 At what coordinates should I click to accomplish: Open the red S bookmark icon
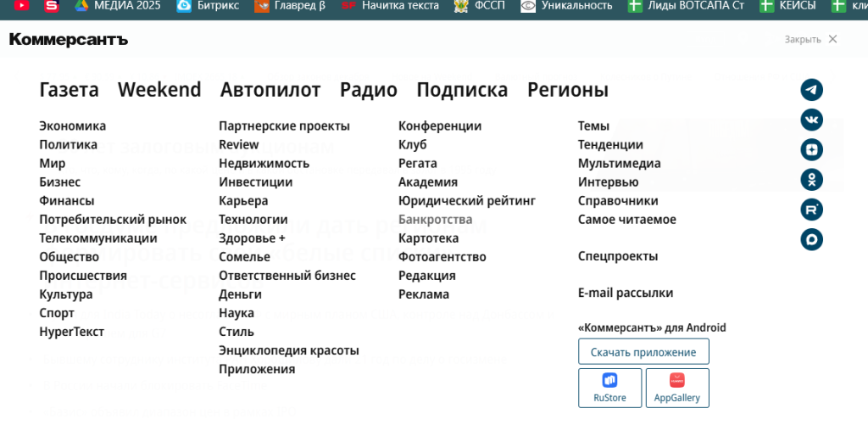coord(52,6)
